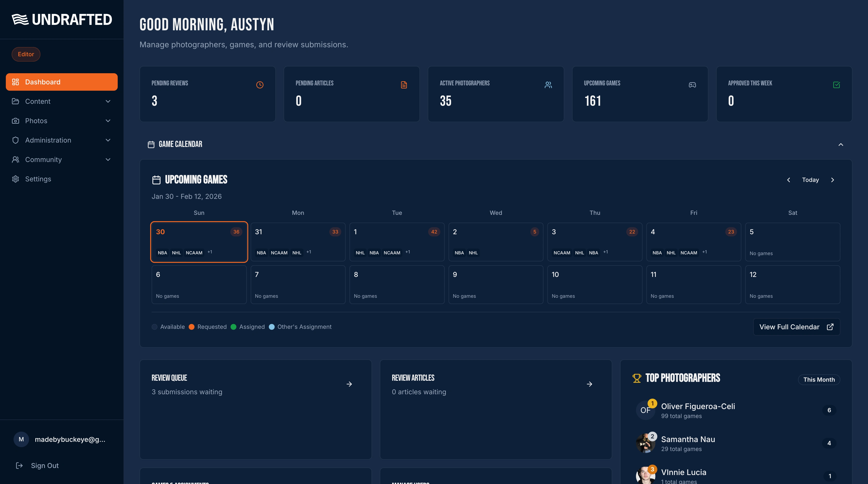Go to next calendar period with the right arrow
This screenshot has height=484, width=868.
point(833,180)
